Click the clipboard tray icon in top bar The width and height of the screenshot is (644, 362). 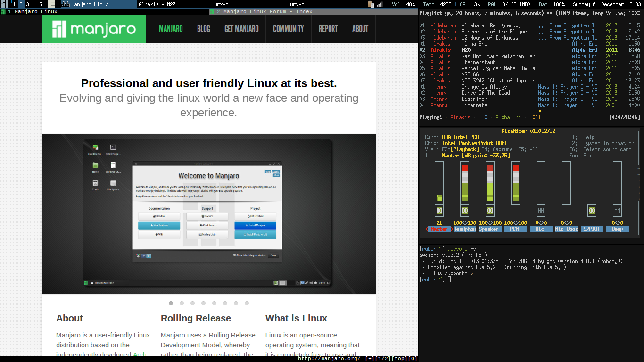coord(371,4)
